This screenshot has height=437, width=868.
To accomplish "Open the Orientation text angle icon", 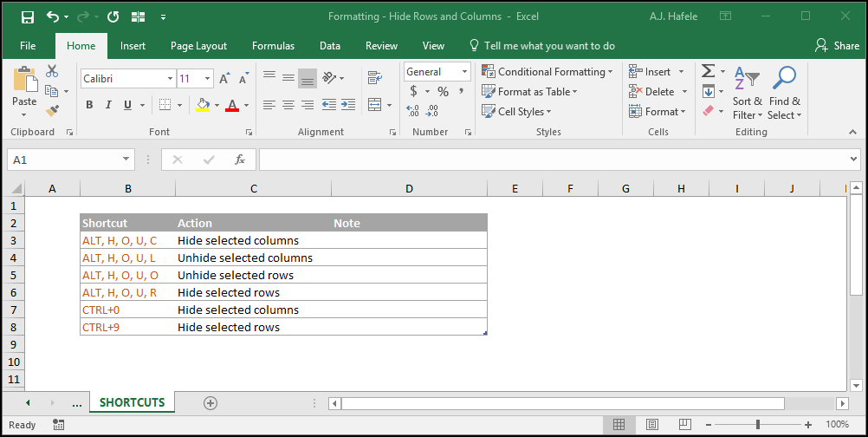I will (330, 78).
